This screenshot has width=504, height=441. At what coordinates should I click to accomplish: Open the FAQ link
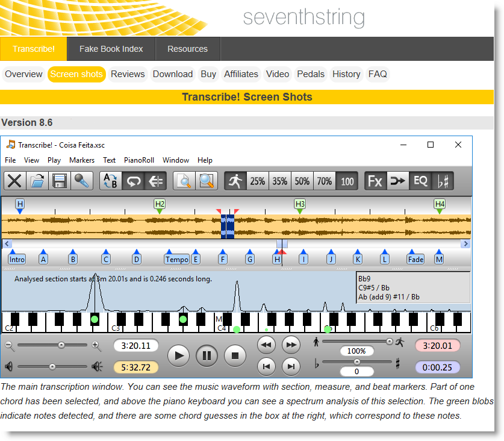[x=378, y=74]
